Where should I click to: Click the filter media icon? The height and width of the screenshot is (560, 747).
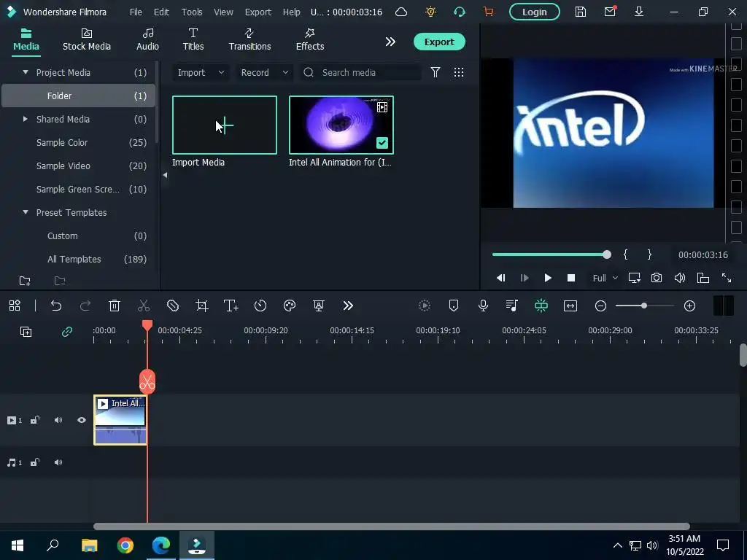tap(435, 72)
